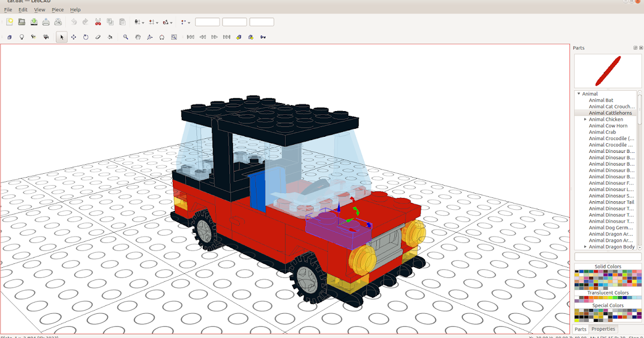Viewport: 644px width, 338px height.
Task: Click the Print Preview toolbar icon
Action: (58, 22)
